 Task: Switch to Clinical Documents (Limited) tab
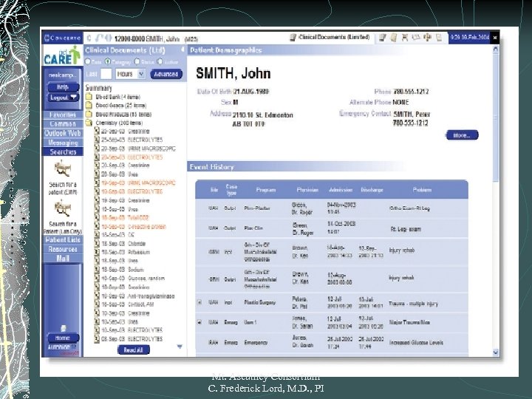(x=330, y=38)
